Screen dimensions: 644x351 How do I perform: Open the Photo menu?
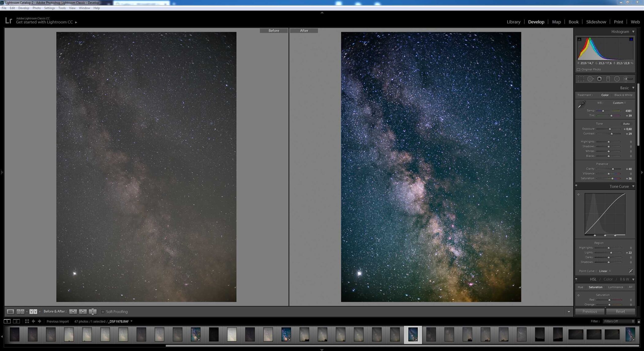pos(36,8)
